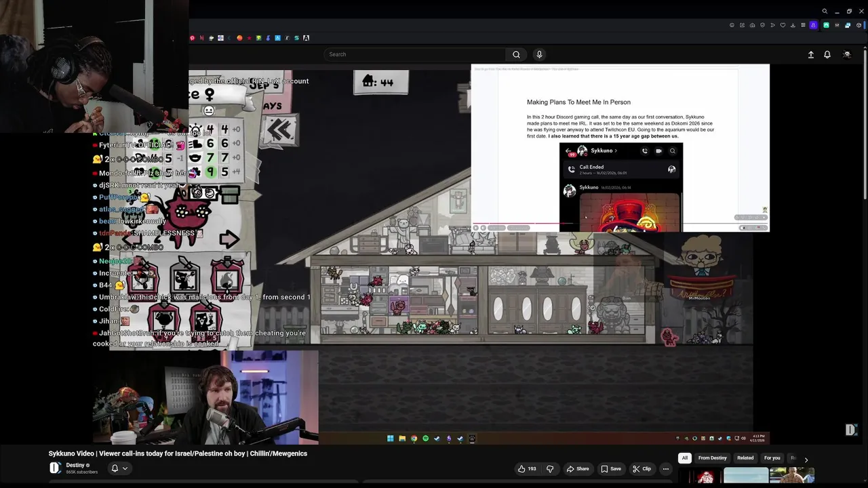868x488 pixels.
Task: Click the '865K subscribers' text
Action: pyautogui.click(x=82, y=472)
